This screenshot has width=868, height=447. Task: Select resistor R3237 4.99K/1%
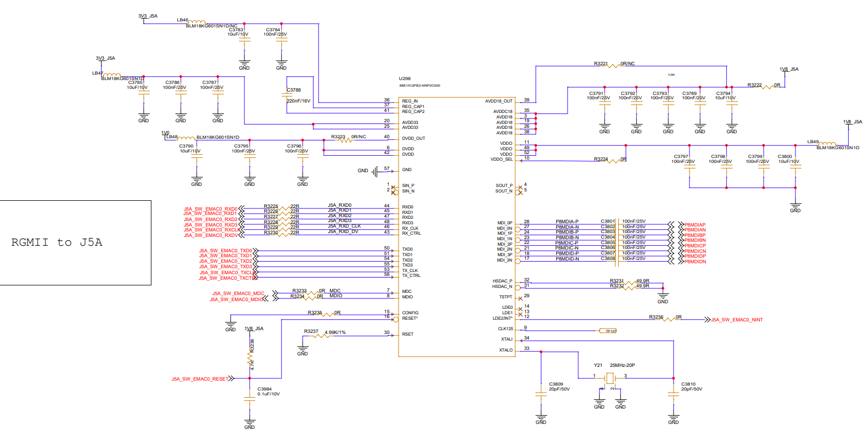(324, 333)
